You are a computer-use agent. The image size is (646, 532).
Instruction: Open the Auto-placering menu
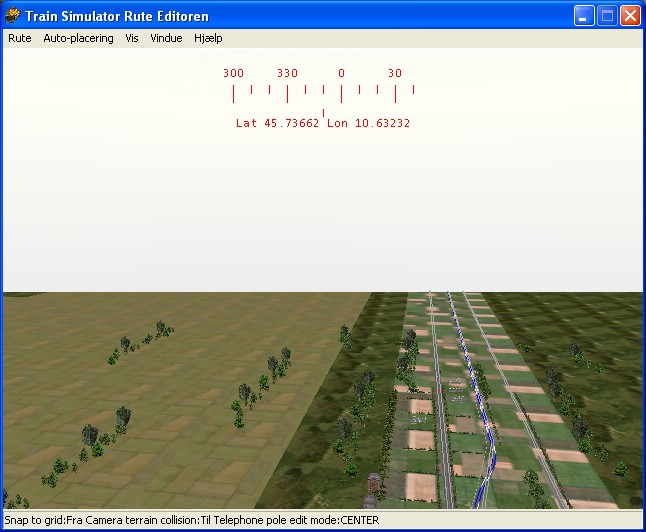click(78, 38)
